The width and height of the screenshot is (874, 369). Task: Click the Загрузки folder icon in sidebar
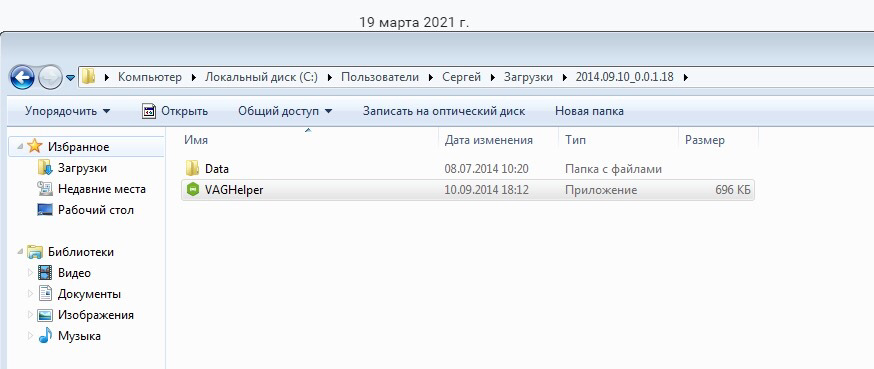coord(45,168)
